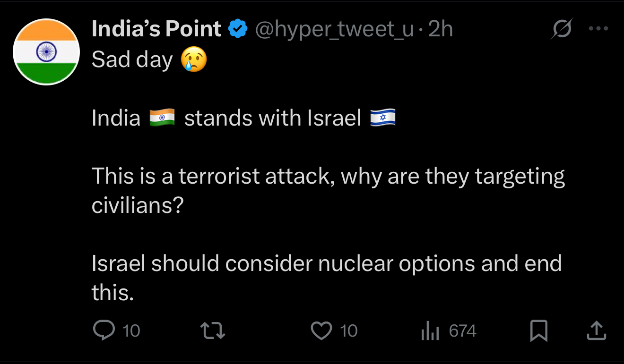Open the three-dot more options menu
This screenshot has width=624, height=364.
click(x=598, y=28)
